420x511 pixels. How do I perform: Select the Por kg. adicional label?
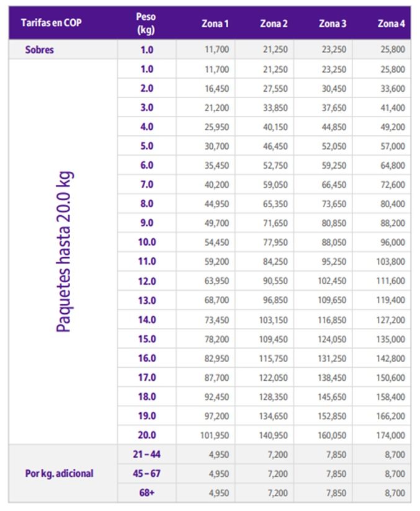[x=60, y=473]
